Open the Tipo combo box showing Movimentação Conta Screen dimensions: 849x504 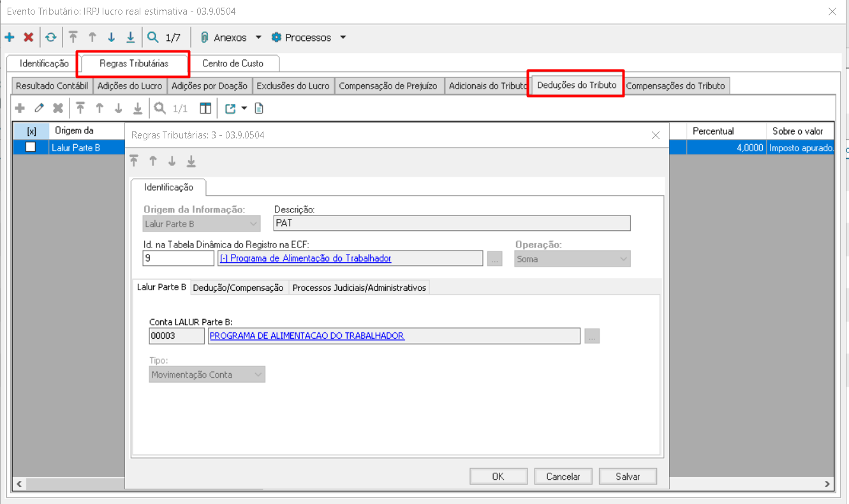(207, 374)
